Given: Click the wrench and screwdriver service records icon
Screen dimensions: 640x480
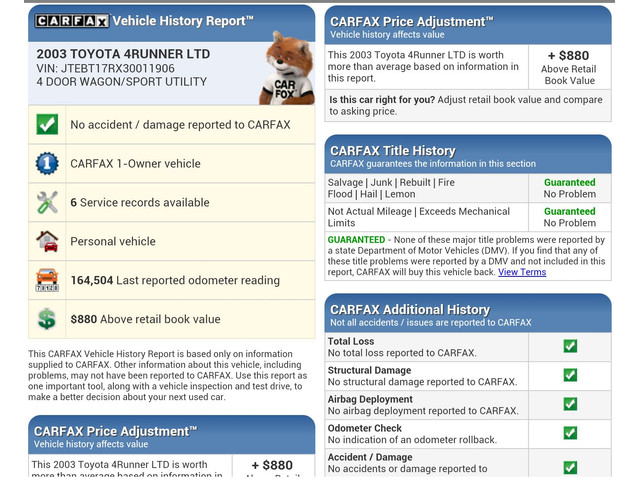Looking at the screenshot, I should pos(47,202).
